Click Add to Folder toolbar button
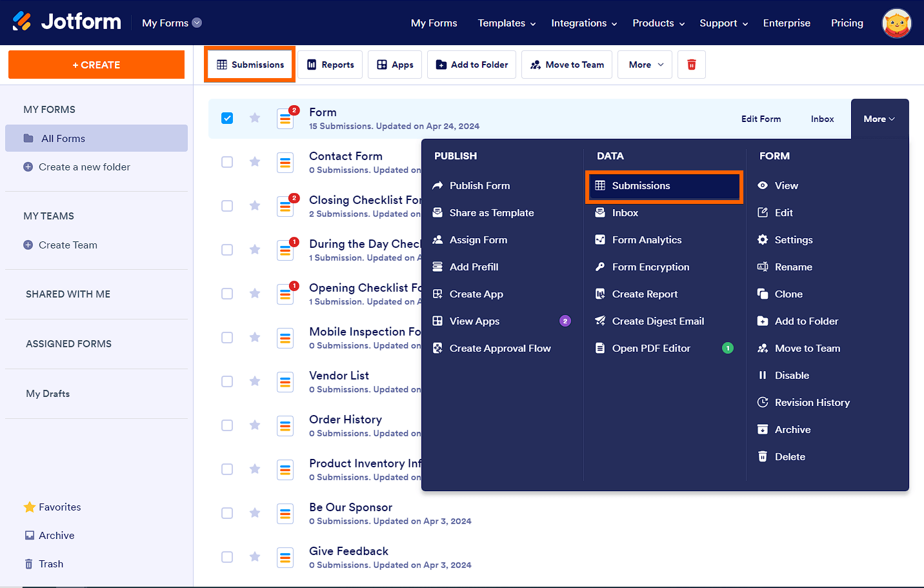 click(472, 65)
